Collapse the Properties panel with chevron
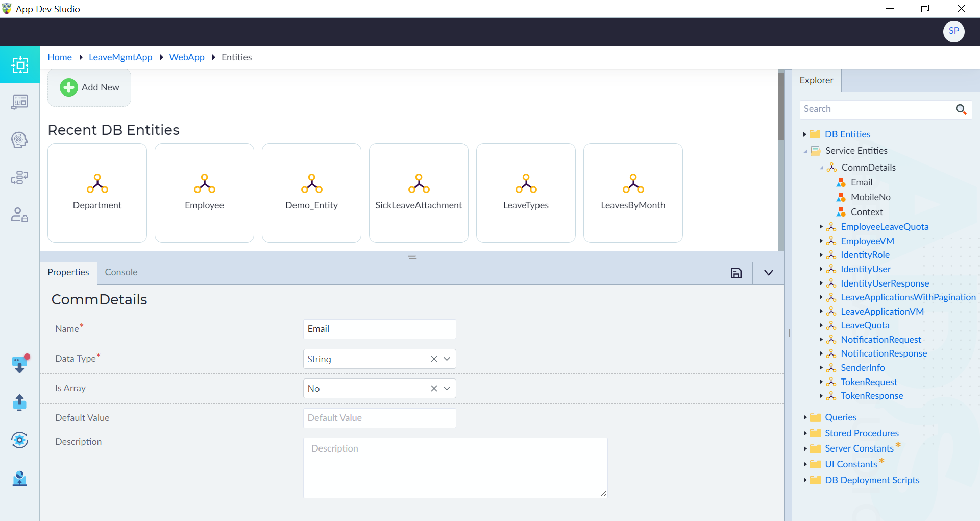Screen dimensions: 980x521 [769, 273]
